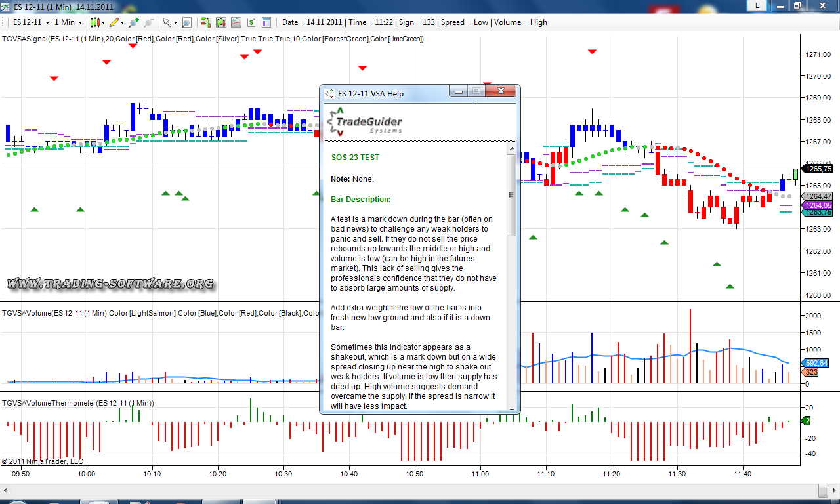The height and width of the screenshot is (504, 840).
Task: Click the VSA Help scrollbar thumb
Action: [x=512, y=195]
